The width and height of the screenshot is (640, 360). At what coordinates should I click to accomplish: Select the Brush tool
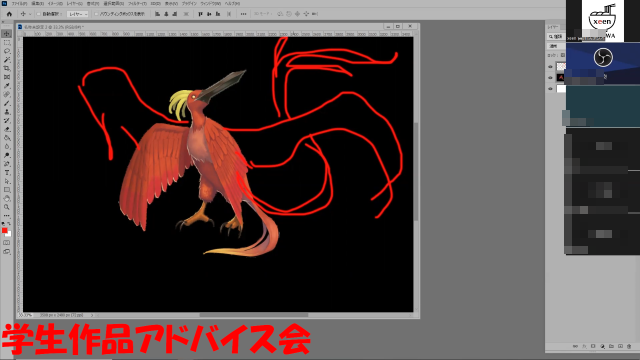(x=7, y=103)
